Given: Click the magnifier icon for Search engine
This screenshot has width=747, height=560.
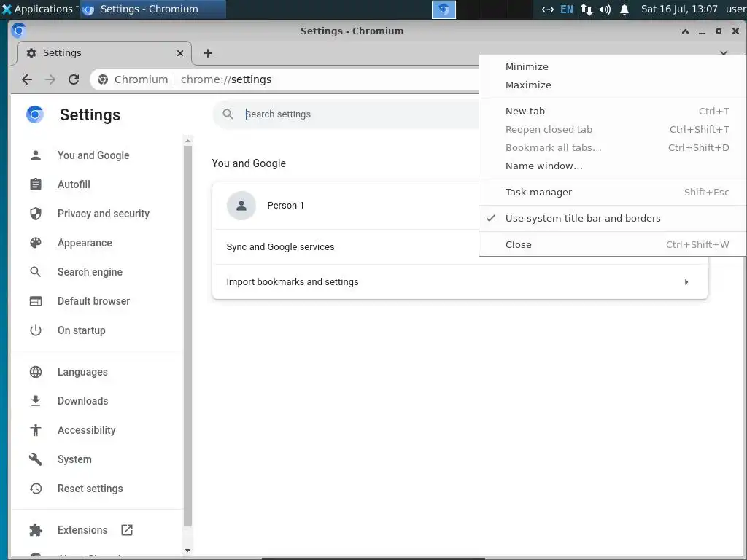Looking at the screenshot, I should click(36, 272).
